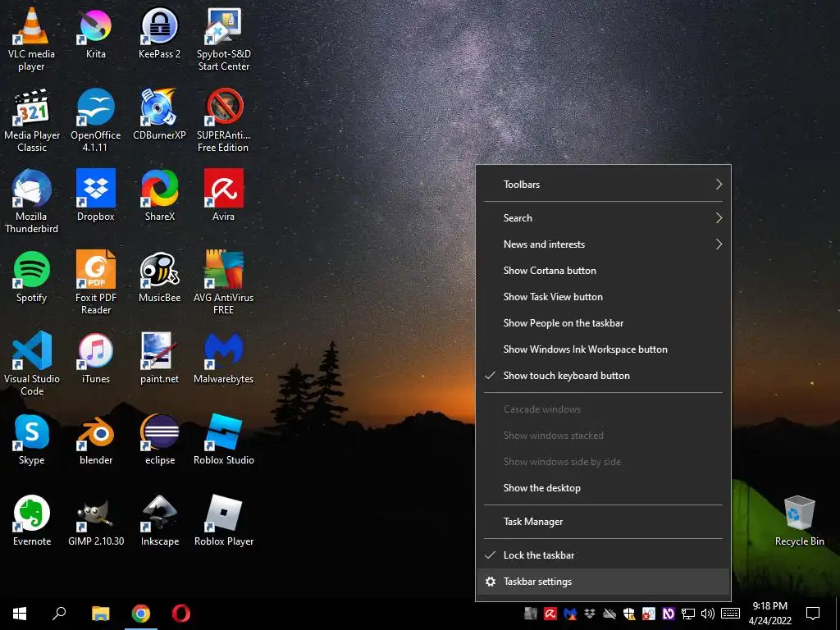Select the KeePass 2 shortcut
This screenshot has height=630, width=840.
[x=160, y=33]
